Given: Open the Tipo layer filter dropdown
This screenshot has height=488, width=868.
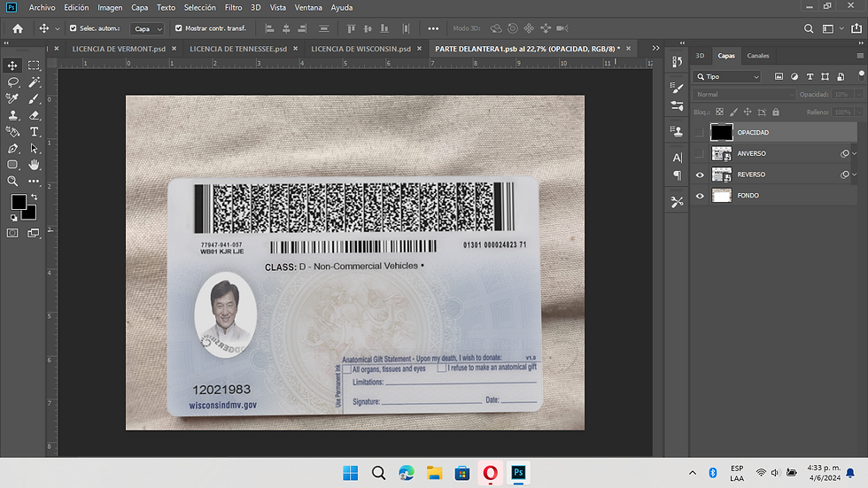Looking at the screenshot, I should tap(727, 77).
